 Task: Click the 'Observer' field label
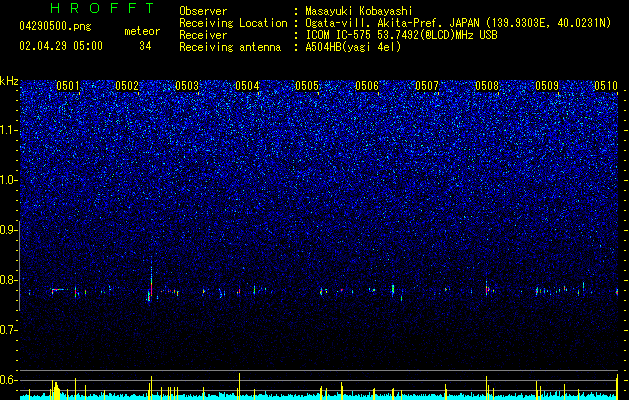tap(203, 11)
